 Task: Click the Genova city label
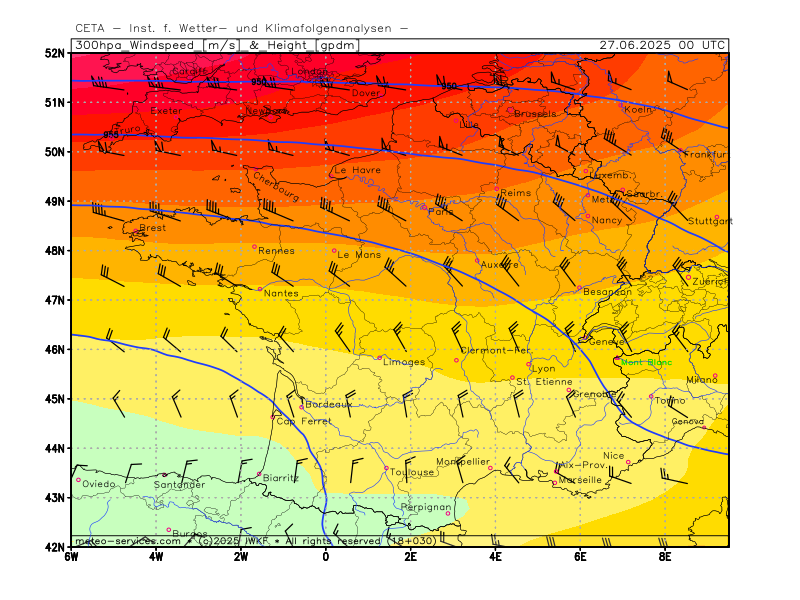(688, 421)
